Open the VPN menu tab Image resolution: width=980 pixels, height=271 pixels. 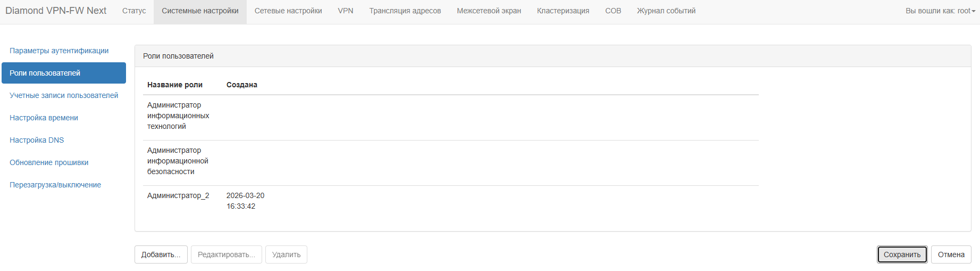pyautogui.click(x=346, y=11)
